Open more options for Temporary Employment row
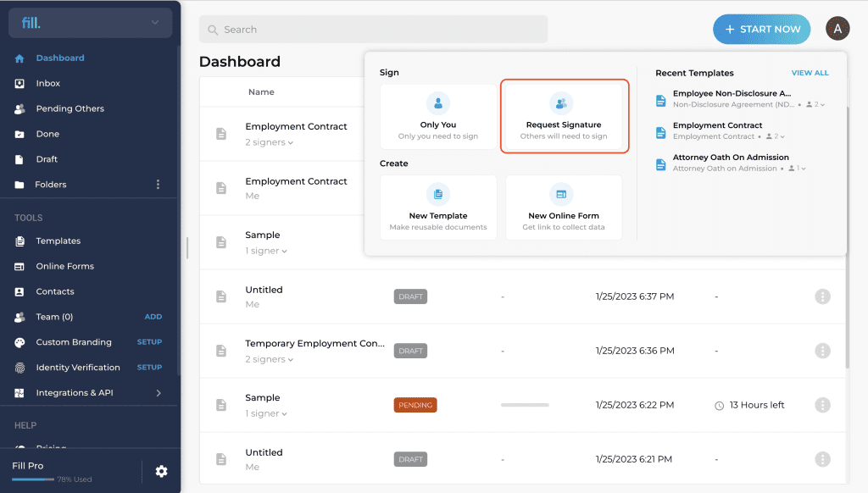 click(822, 351)
